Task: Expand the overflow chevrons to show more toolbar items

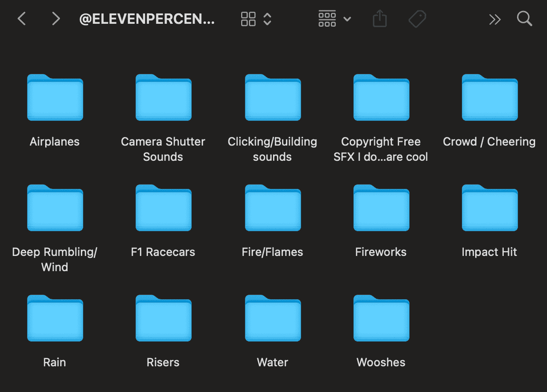Action: coord(495,19)
